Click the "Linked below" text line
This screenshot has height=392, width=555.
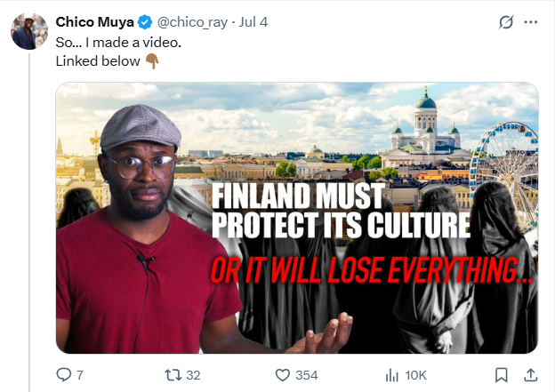[x=97, y=61]
